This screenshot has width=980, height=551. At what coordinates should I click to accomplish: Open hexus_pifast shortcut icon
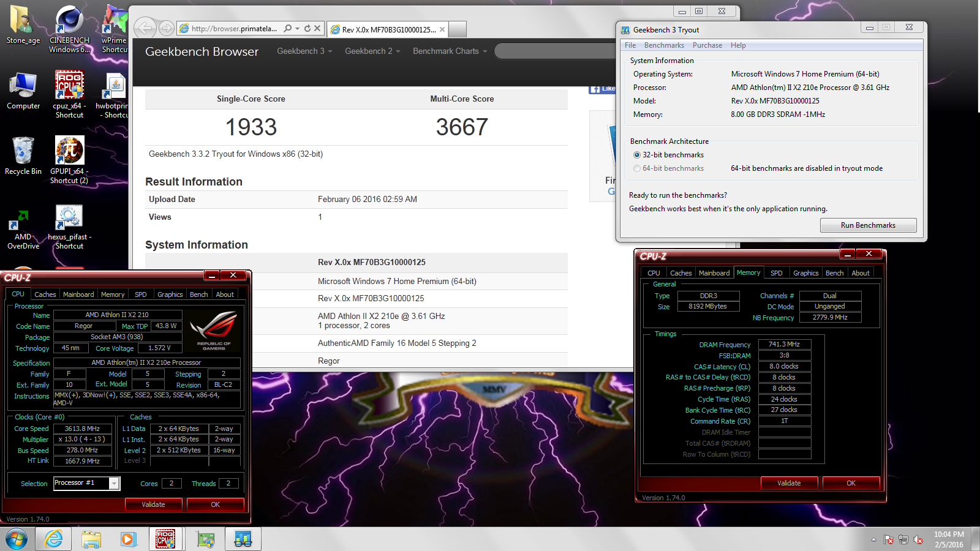(69, 227)
